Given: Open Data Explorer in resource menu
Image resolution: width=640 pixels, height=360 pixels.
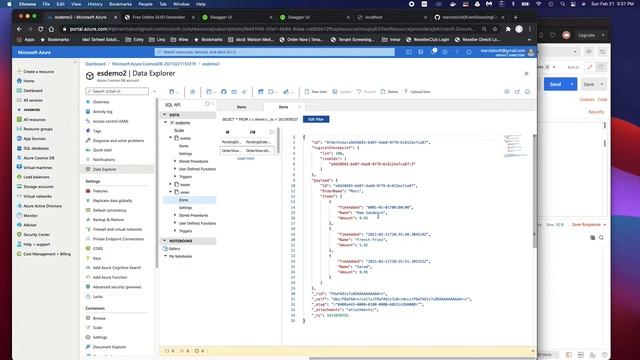Looking at the screenshot, I should click(104, 169).
